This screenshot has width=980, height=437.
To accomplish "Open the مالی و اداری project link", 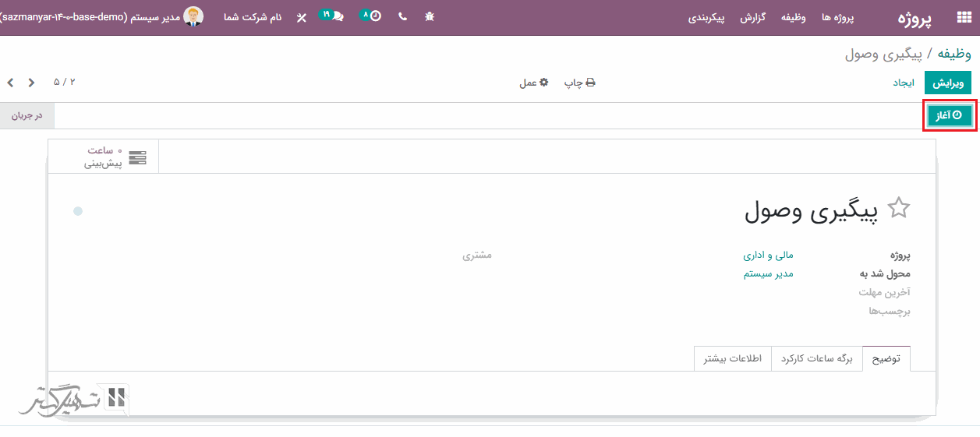I will point(768,256).
